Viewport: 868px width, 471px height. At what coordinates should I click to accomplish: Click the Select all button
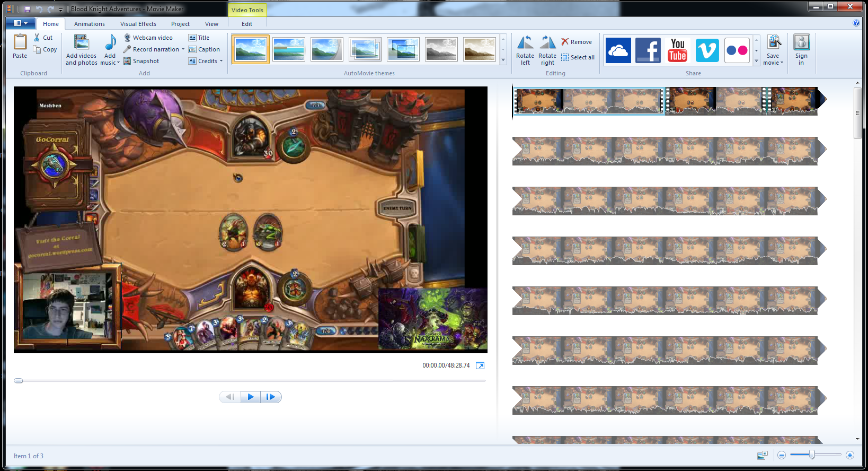[x=578, y=57]
